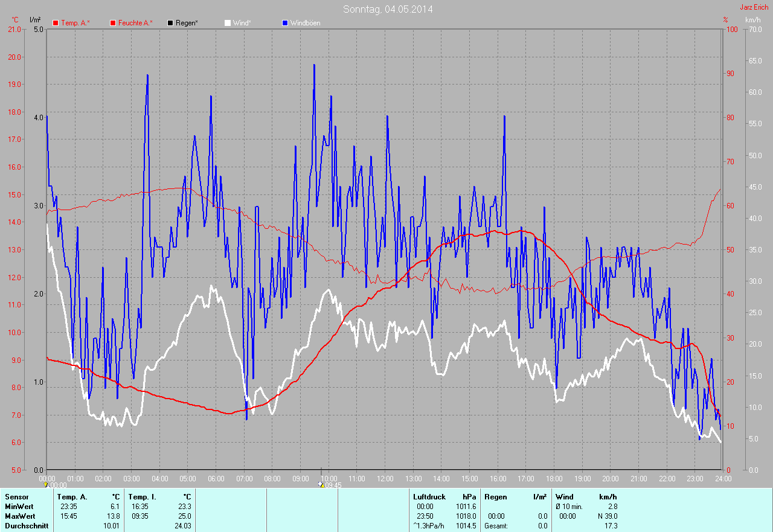Click the blue Windböen legend square

(x=285, y=23)
